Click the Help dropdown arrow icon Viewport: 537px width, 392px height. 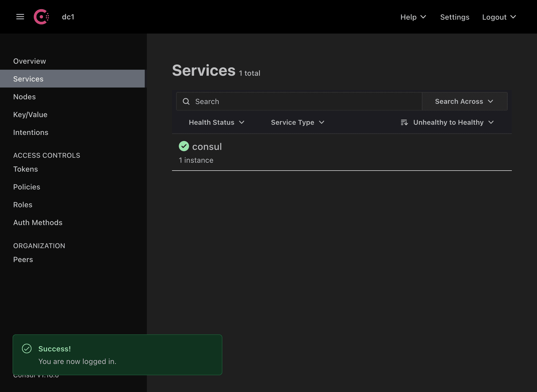coord(424,17)
